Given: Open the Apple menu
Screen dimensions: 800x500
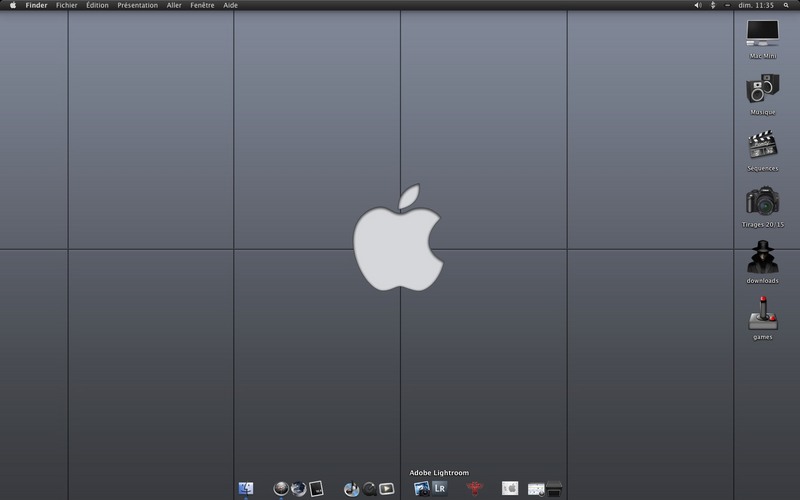Looking at the screenshot, I should pyautogui.click(x=13, y=5).
